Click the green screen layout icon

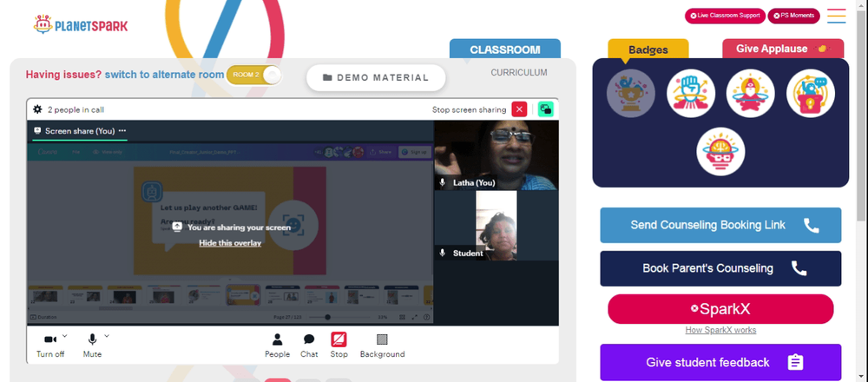click(x=546, y=109)
